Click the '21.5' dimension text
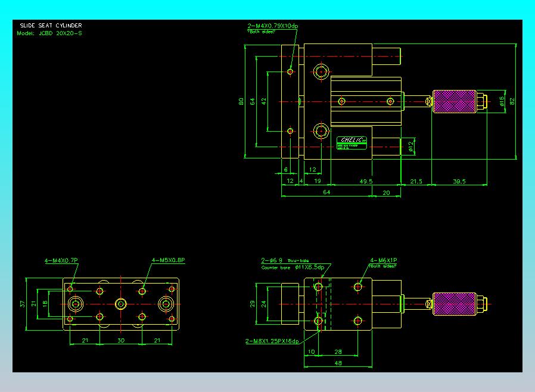This screenshot has height=392, width=535. click(416, 181)
